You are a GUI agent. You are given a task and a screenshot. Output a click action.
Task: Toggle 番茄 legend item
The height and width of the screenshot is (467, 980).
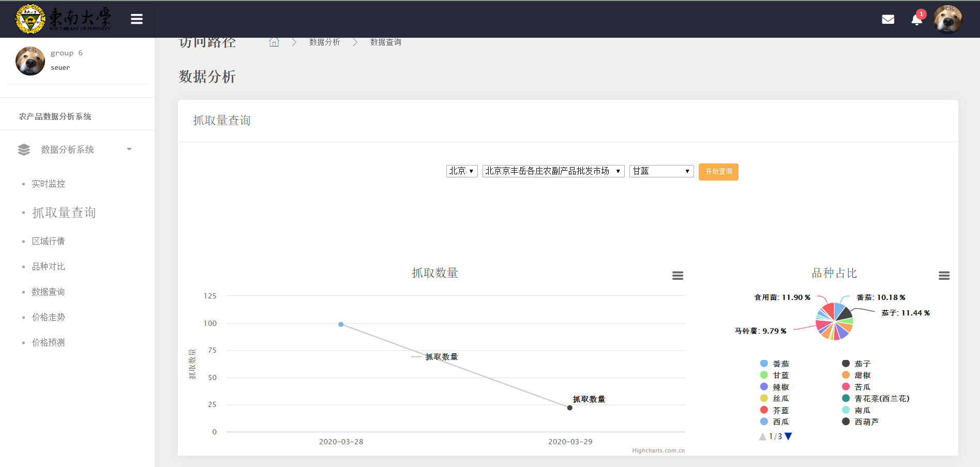coord(775,364)
